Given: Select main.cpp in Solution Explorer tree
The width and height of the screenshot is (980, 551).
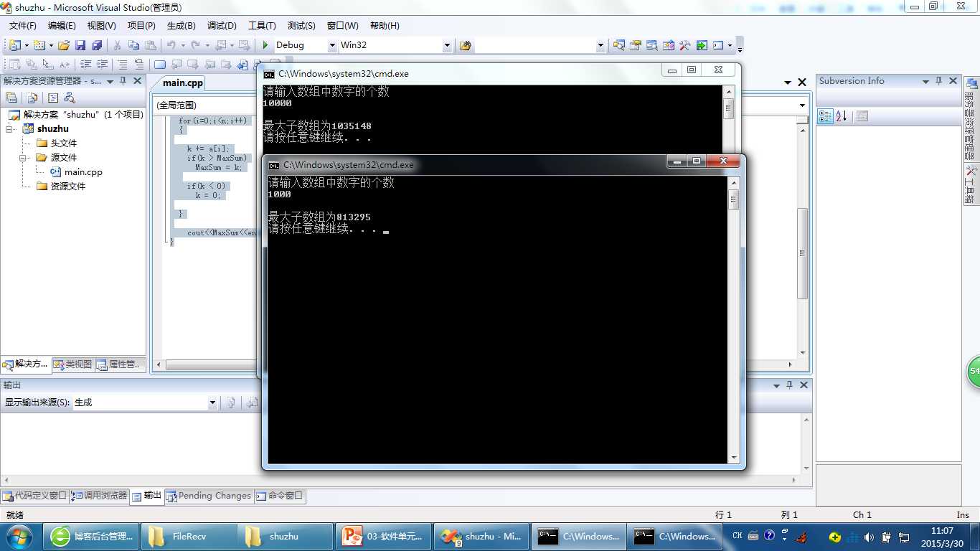Looking at the screenshot, I should point(83,172).
